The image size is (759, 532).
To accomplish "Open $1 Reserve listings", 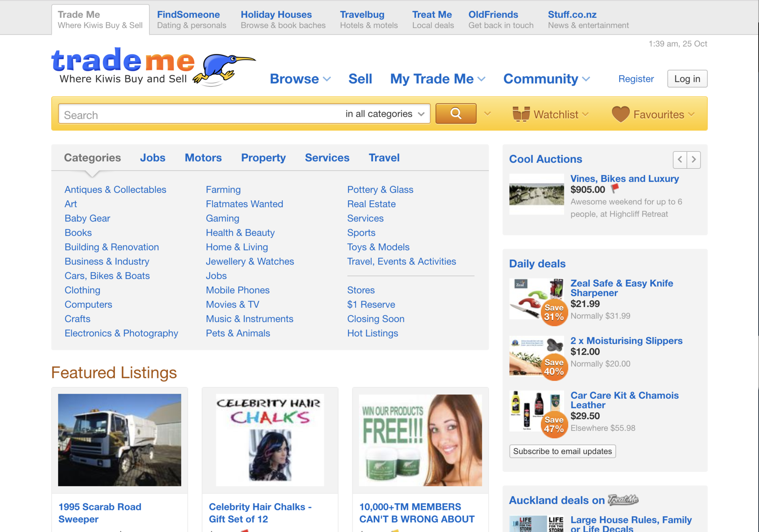I will pos(371,305).
